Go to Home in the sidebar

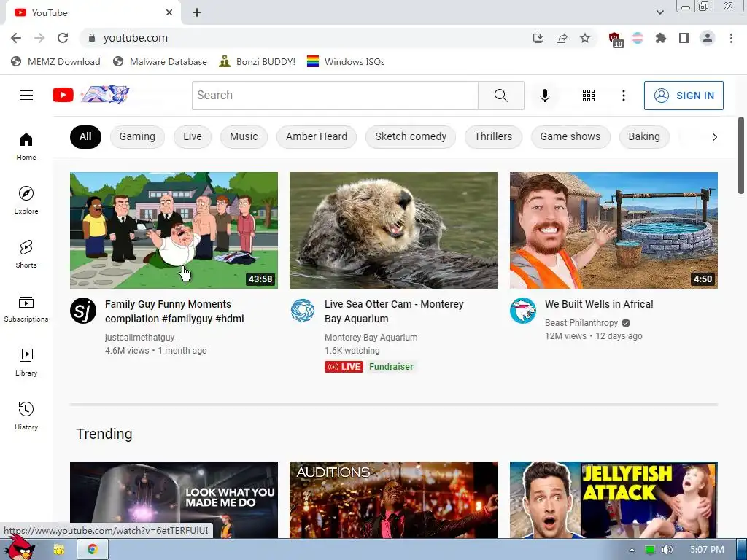26,146
